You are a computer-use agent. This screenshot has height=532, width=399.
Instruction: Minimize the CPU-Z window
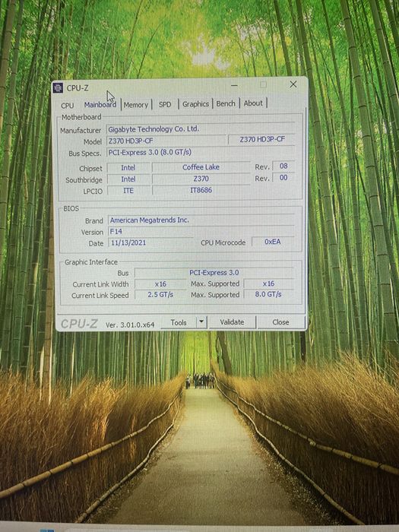click(234, 86)
